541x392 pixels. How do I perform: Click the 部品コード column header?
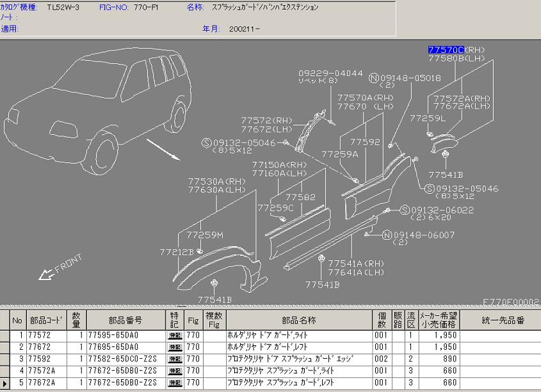tap(47, 320)
